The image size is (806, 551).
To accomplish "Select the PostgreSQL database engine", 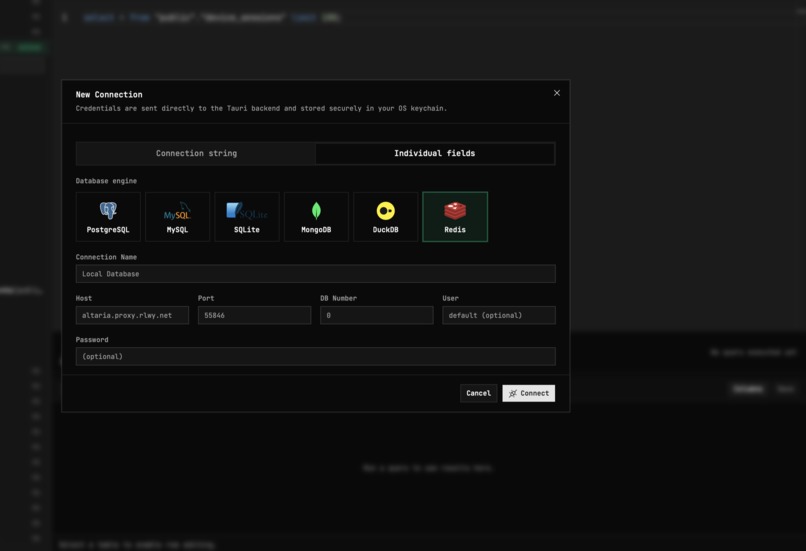I will point(108,216).
